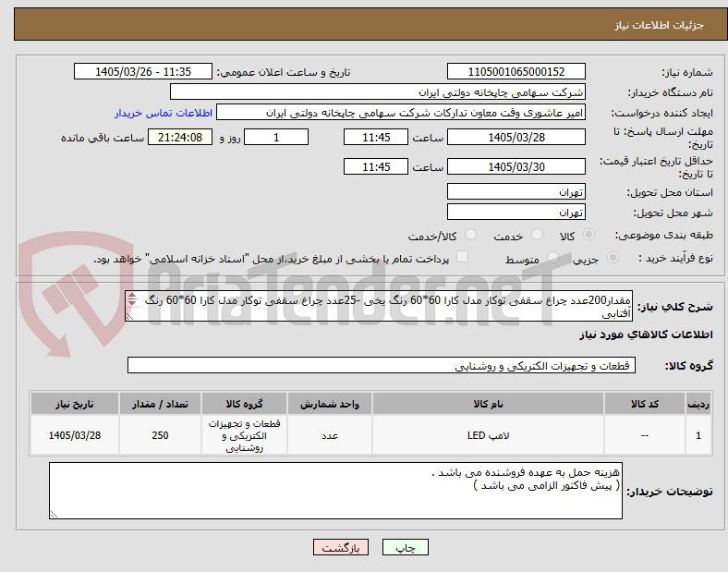Click the goods group field قطعات و تجهیزات
This screenshot has width=728, height=572.
click(382, 365)
